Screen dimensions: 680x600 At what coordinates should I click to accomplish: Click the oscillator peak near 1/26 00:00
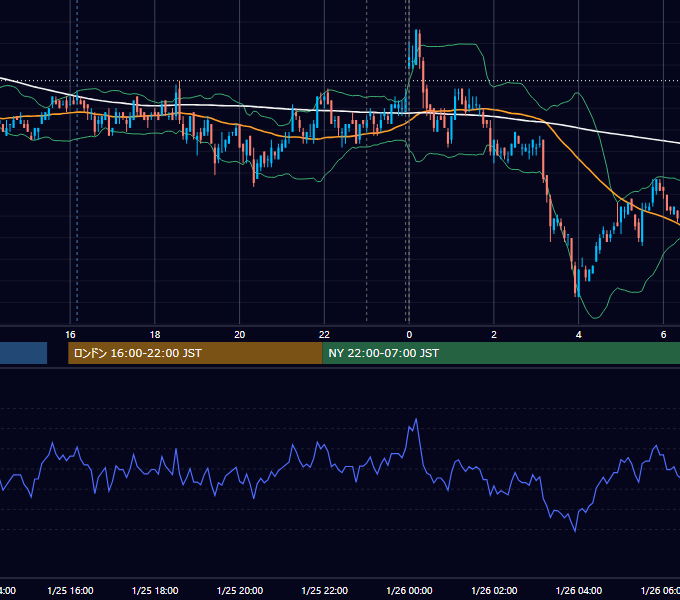click(416, 419)
